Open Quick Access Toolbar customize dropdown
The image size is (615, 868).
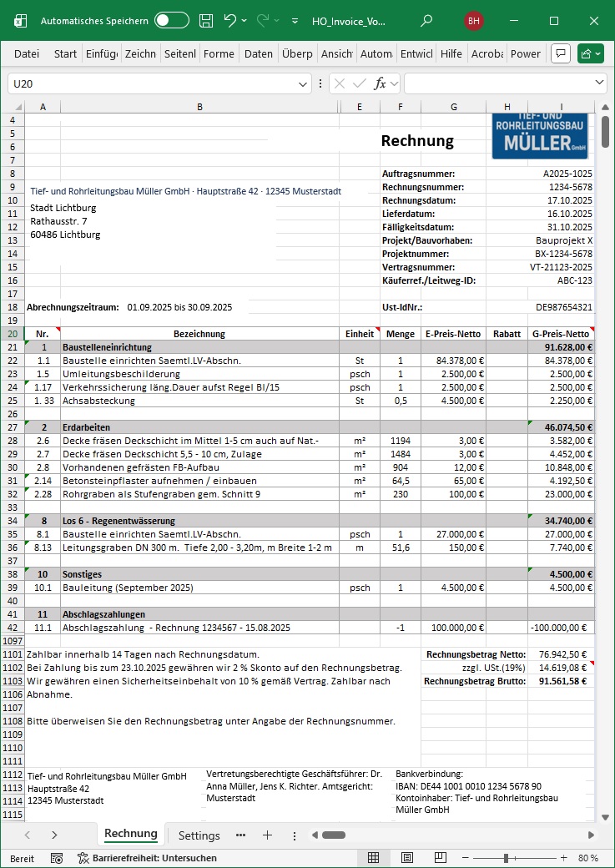tap(295, 21)
